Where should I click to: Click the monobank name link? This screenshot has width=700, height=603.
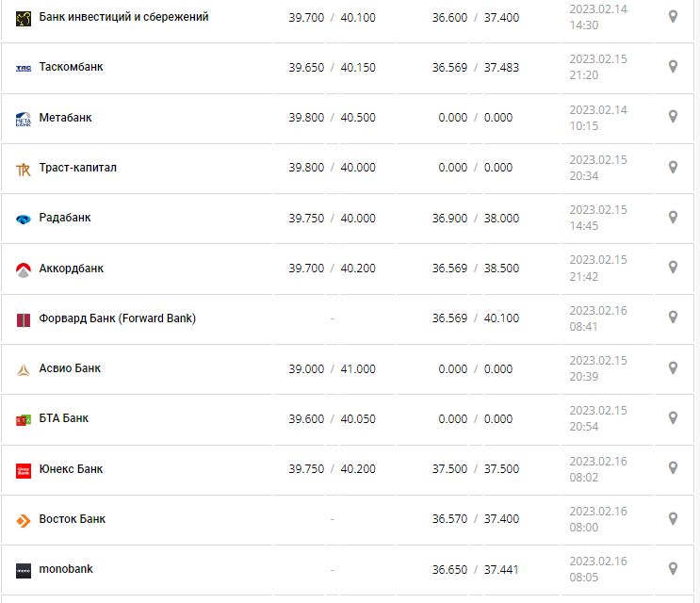[66, 569]
